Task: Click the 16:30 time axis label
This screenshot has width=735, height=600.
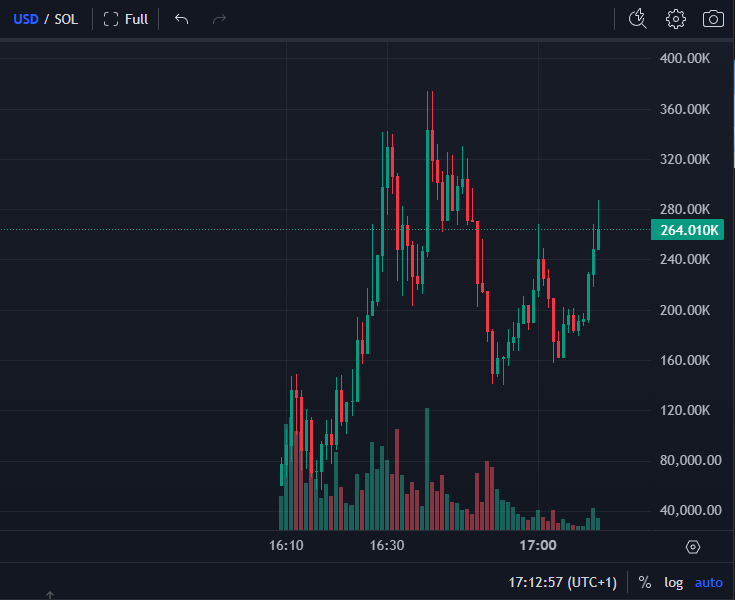Action: 387,546
